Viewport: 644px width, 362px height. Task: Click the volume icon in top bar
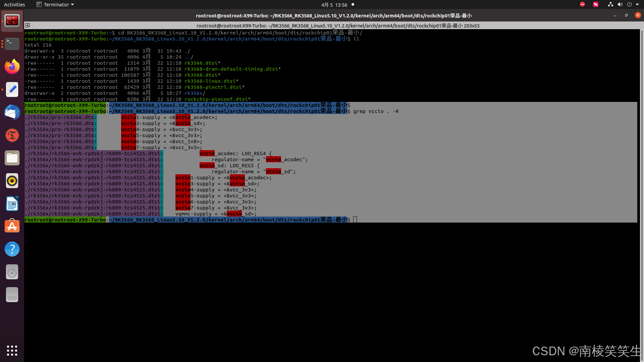pyautogui.click(x=620, y=5)
